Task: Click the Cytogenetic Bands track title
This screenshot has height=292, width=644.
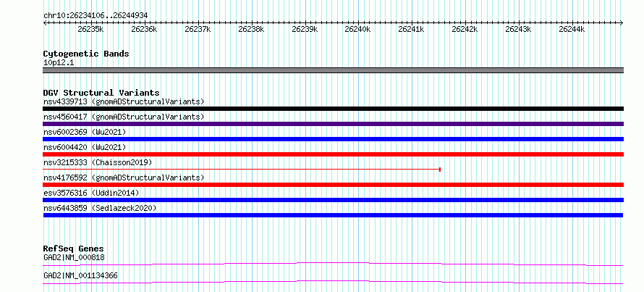Action: 86,54
